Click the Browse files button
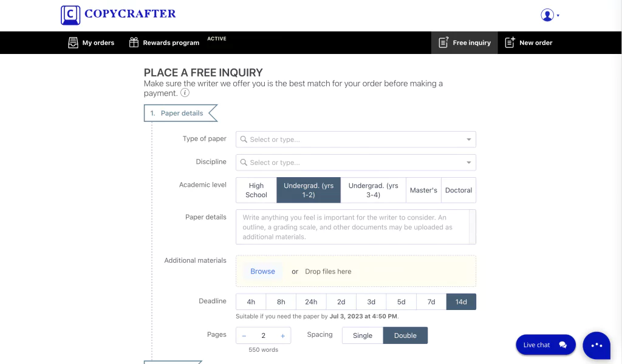Viewport: 622px width, 364px height. coord(262,271)
